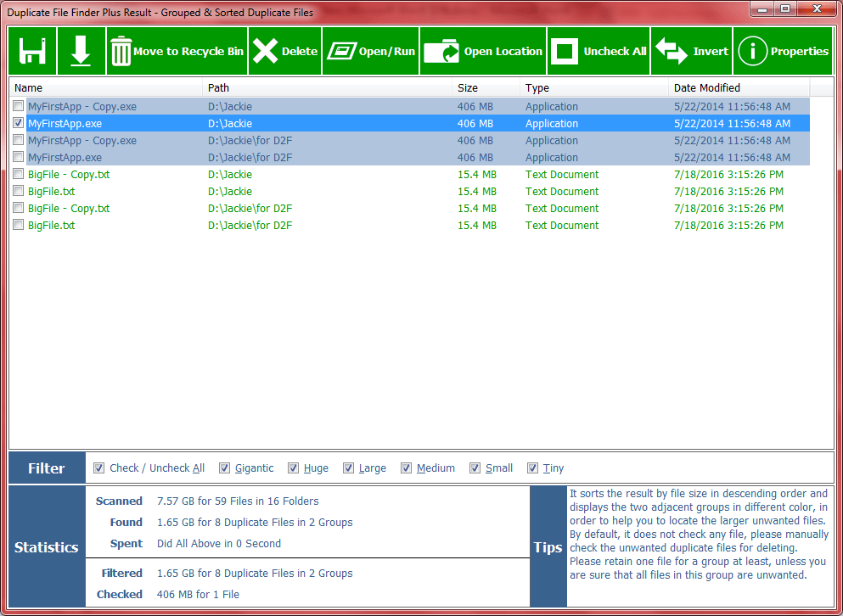This screenshot has height=616, width=843.
Task: Click the Invert selection arrows button
Action: tap(691, 51)
